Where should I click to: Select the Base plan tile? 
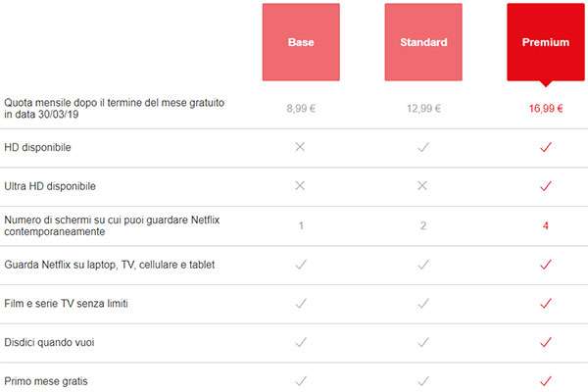click(301, 42)
